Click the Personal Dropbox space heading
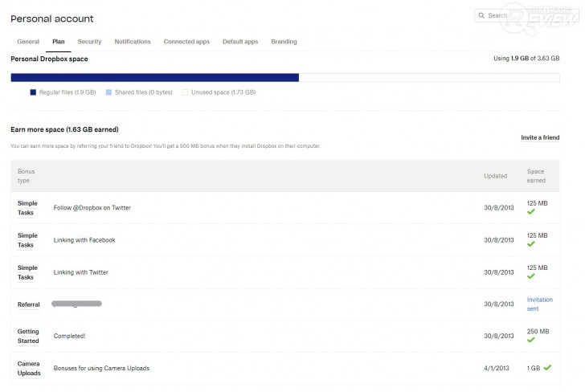Viewport: 585px width, 392px height. click(49, 59)
